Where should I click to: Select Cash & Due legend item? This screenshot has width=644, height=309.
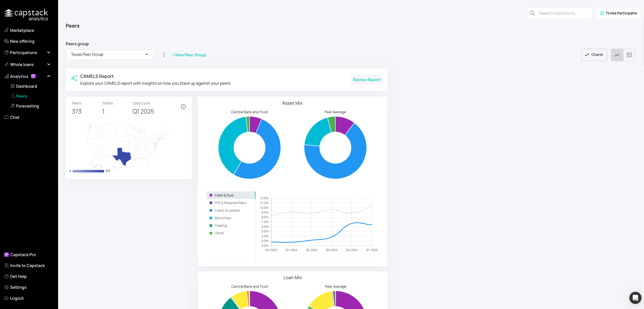point(231,195)
